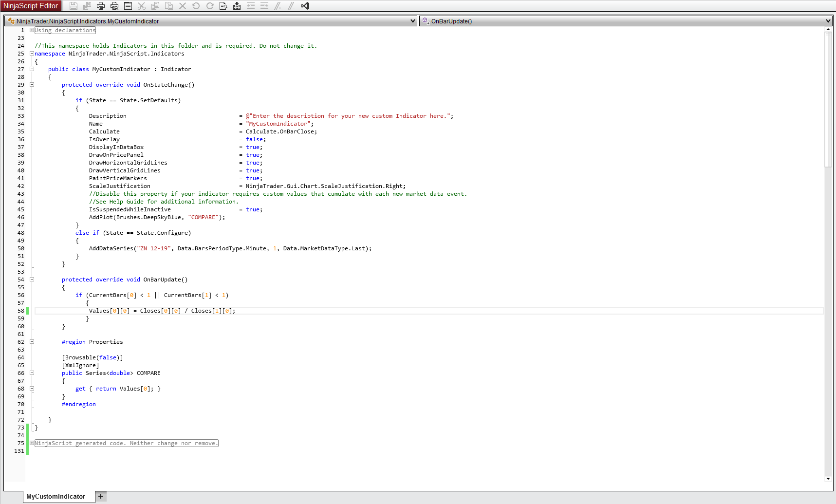Click the Cut scissors icon
This screenshot has height=504, width=836.
point(142,6)
